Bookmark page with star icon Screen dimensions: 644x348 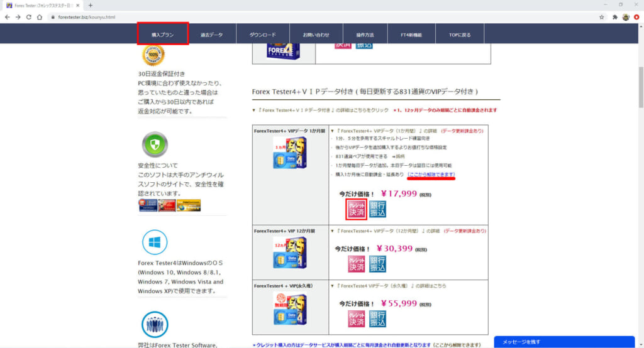pos(602,17)
